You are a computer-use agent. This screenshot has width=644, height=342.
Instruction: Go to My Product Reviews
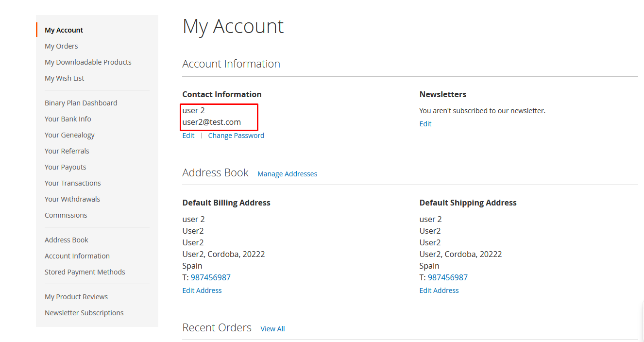[76, 297]
